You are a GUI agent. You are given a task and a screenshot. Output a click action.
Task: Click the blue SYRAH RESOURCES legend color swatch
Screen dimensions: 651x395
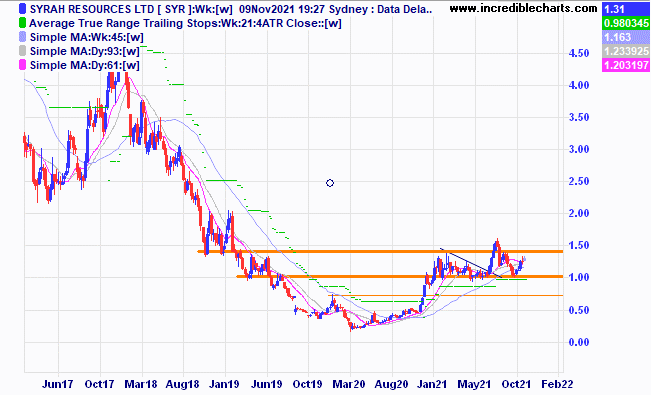(x=22, y=9)
